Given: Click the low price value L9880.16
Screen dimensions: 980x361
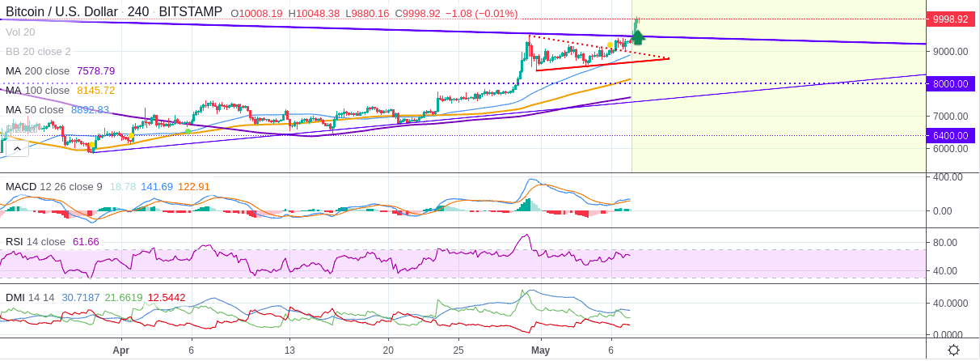Looking at the screenshot, I should [x=367, y=14].
